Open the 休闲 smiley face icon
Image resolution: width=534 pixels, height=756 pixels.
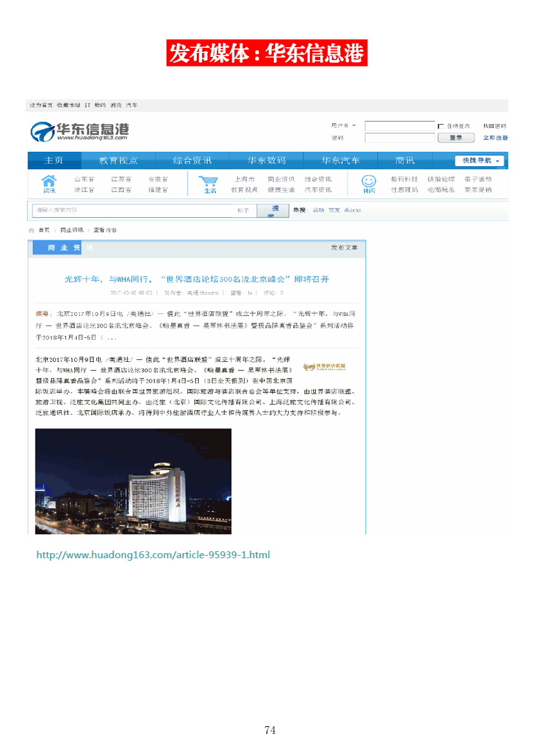[369, 184]
